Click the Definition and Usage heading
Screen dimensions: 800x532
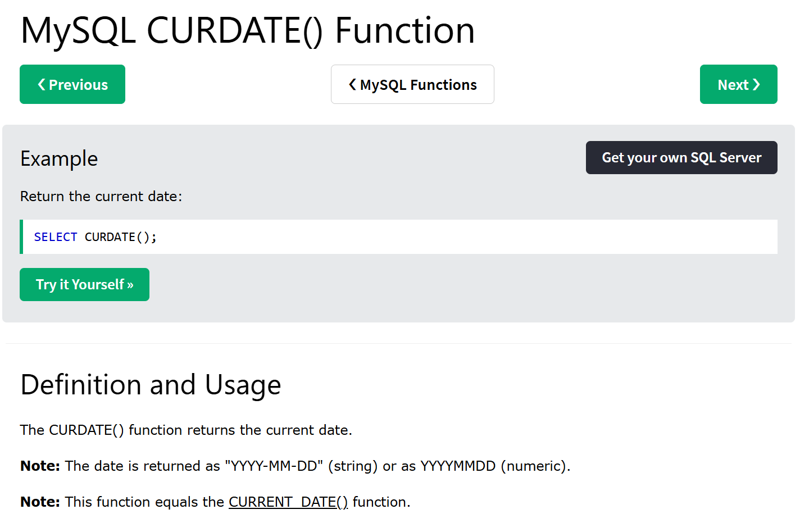click(151, 385)
